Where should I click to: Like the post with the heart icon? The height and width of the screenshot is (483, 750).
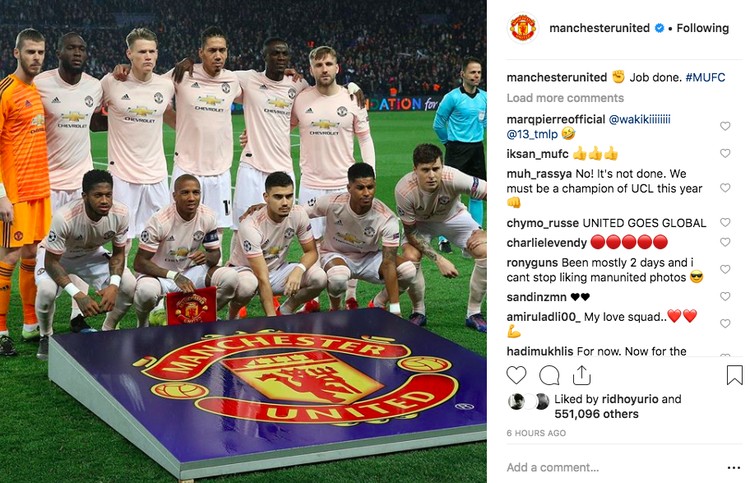click(x=516, y=375)
